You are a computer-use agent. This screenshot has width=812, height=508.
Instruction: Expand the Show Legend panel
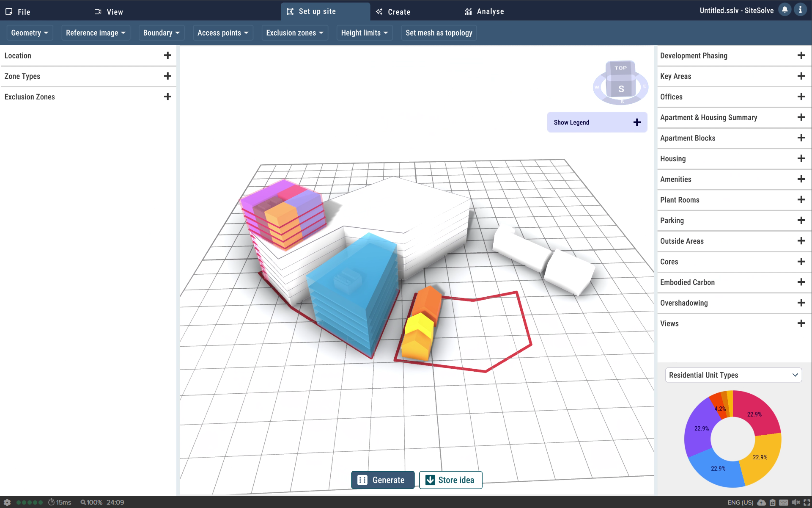click(x=636, y=122)
